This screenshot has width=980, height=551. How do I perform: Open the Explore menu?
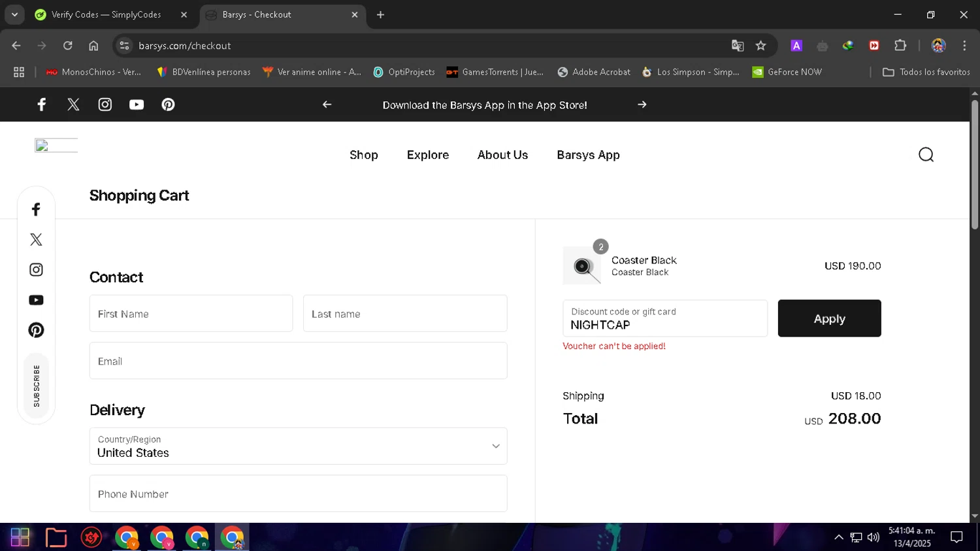[428, 155]
